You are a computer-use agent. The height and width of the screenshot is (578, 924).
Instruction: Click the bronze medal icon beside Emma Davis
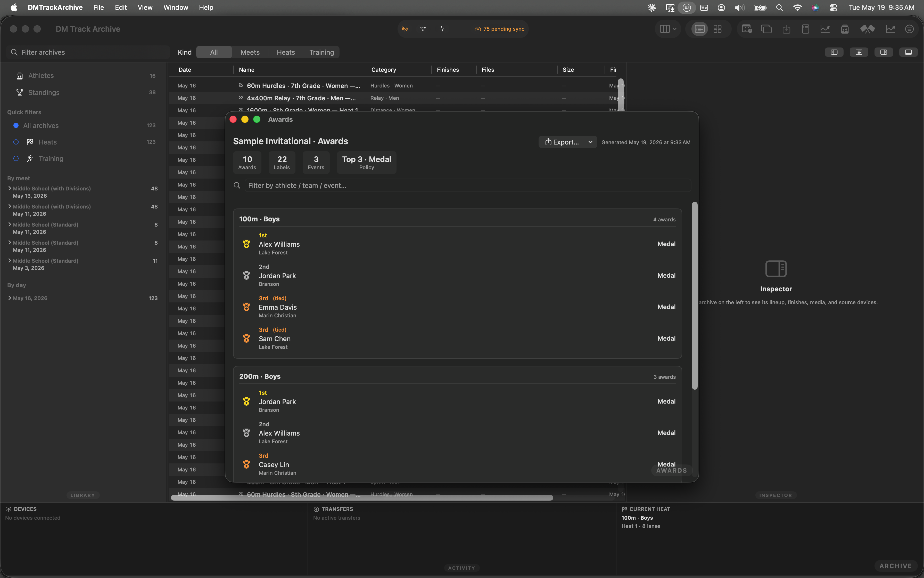click(247, 307)
